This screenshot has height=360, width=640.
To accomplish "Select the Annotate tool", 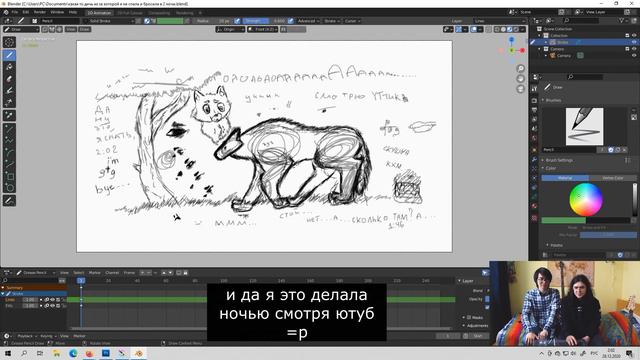I will click(9, 201).
